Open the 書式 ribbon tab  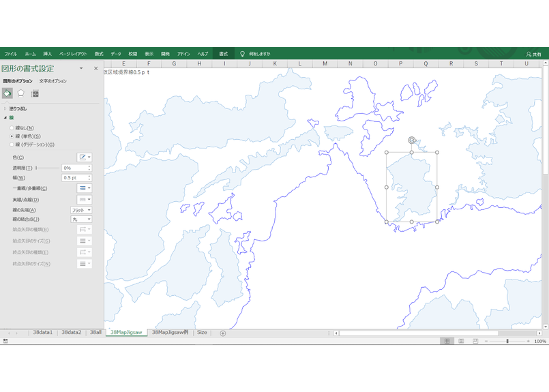224,54
